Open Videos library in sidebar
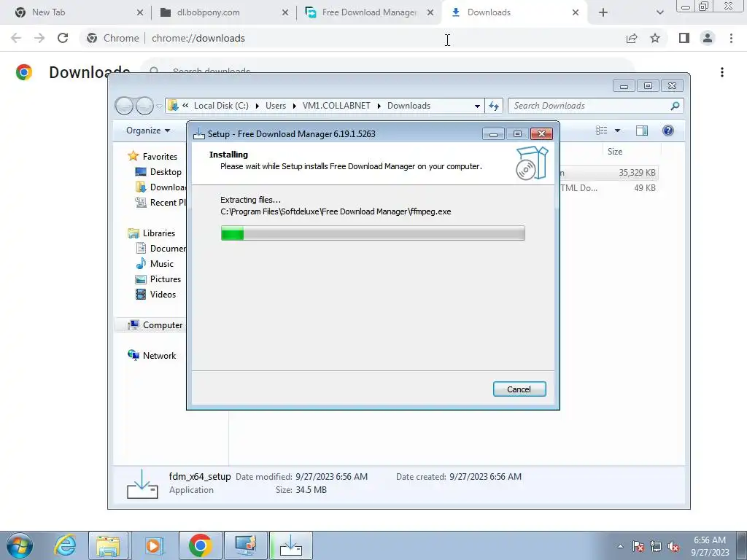Image resolution: width=747 pixels, height=560 pixels. 163,295
